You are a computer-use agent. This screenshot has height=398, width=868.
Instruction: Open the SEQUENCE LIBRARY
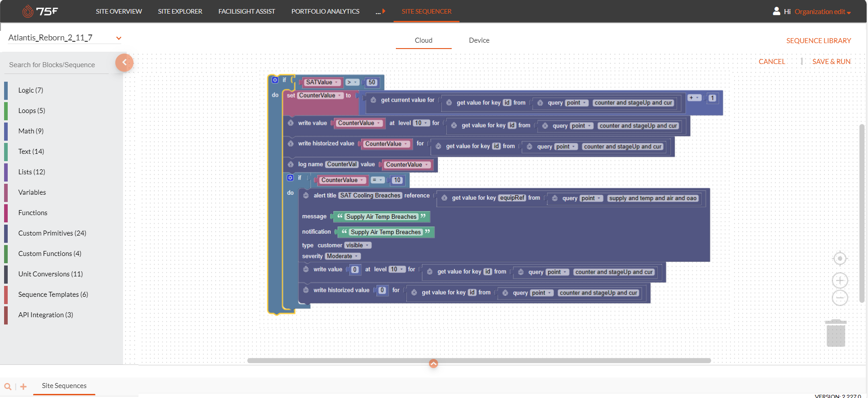[x=819, y=41]
